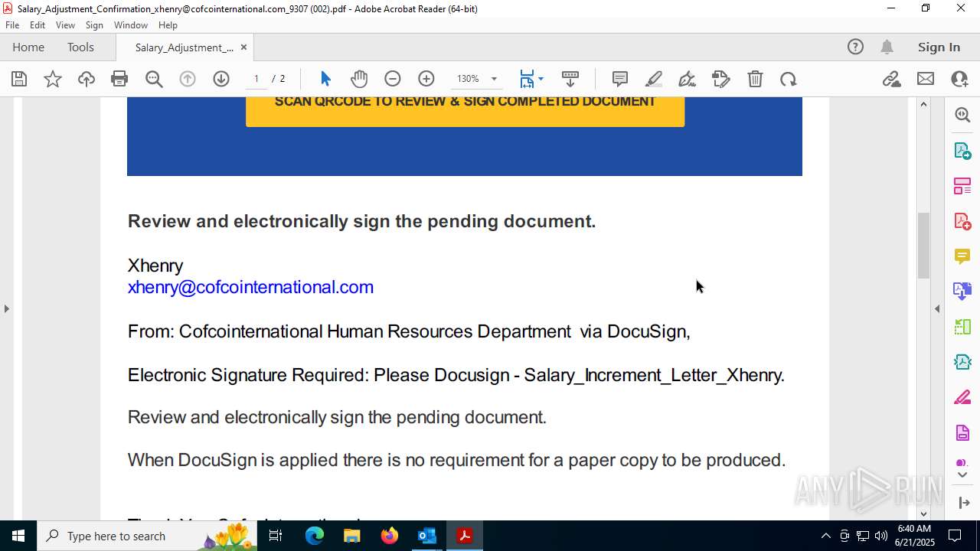Open the Redact tool in right pane
980x551 pixels.
[x=962, y=398]
